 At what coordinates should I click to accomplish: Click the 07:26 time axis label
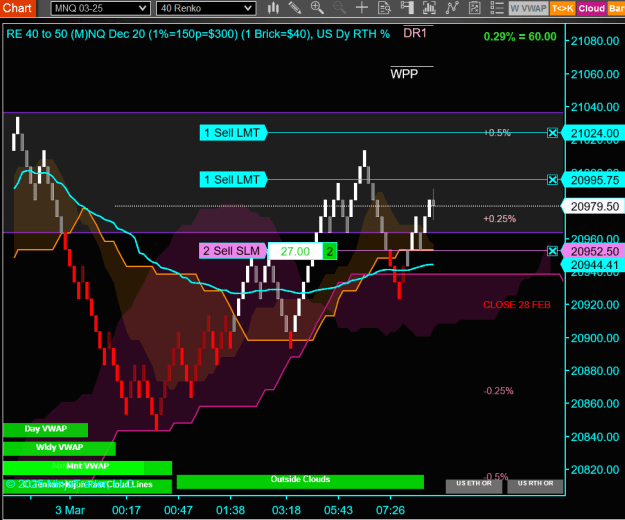coord(390,510)
